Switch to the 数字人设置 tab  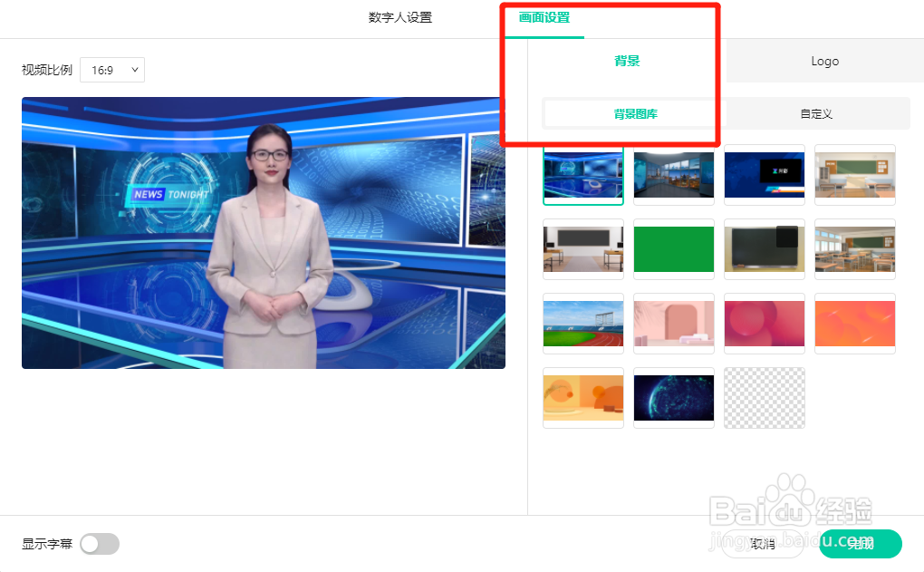(x=399, y=18)
